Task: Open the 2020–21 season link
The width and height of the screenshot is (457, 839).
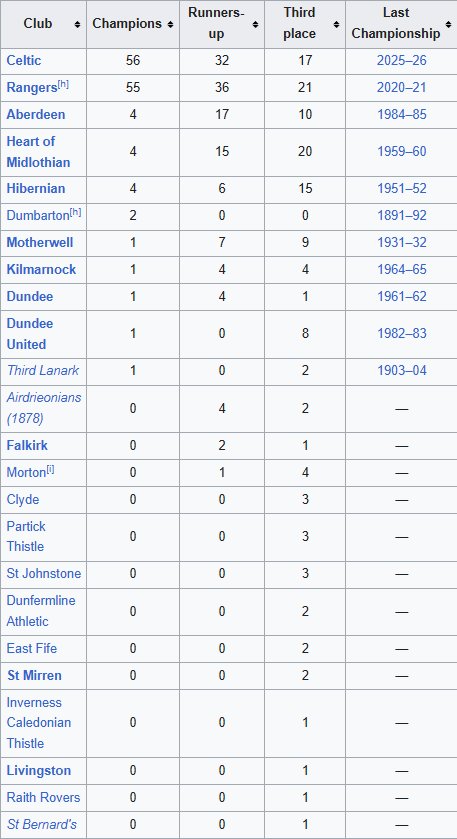Action: (401, 87)
